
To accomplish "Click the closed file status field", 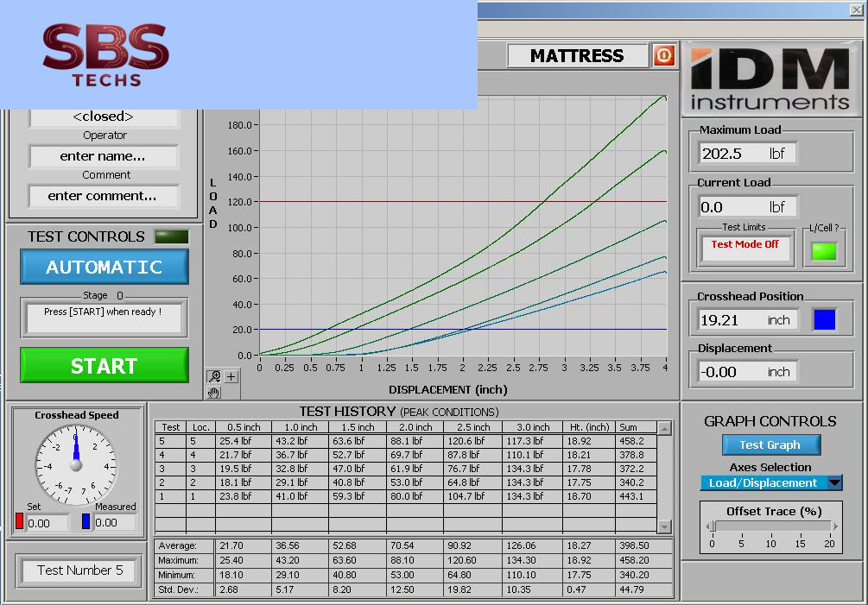I will 104,117.
